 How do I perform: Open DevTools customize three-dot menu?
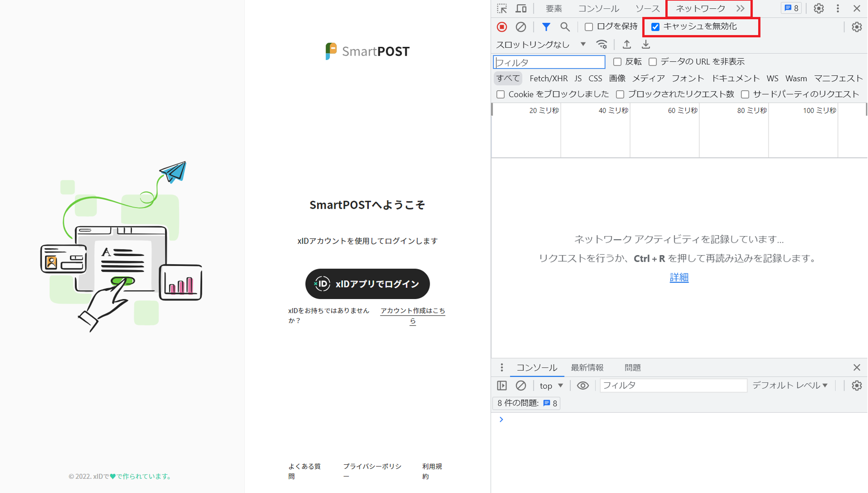(838, 8)
